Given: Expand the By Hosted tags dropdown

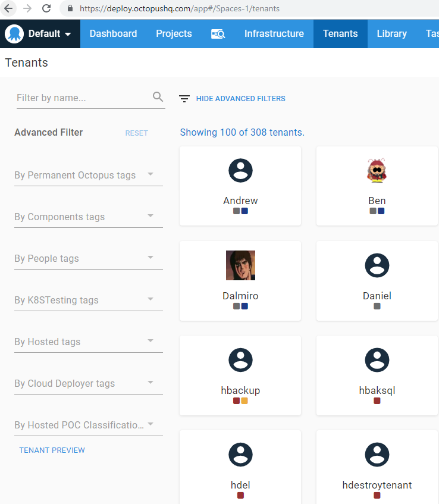Looking at the screenshot, I should [89, 342].
